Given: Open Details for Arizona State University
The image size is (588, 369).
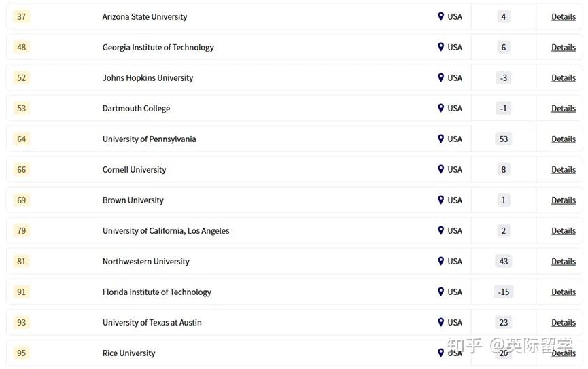Looking at the screenshot, I should pos(563,17).
